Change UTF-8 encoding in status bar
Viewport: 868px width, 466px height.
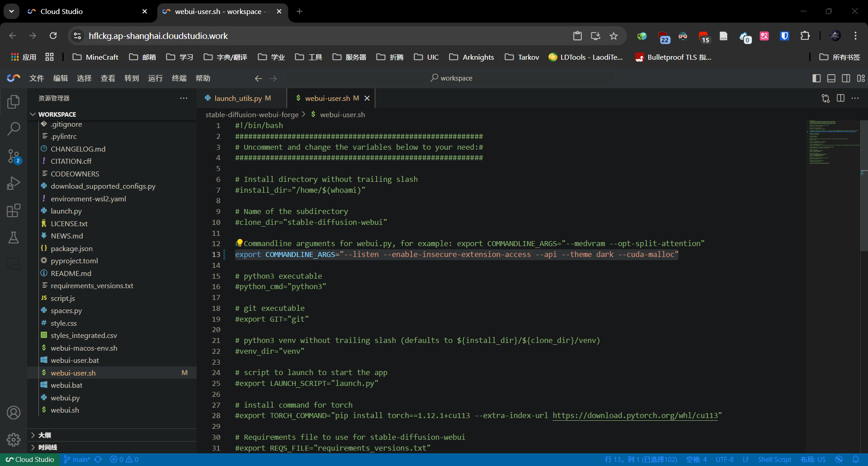[724, 459]
